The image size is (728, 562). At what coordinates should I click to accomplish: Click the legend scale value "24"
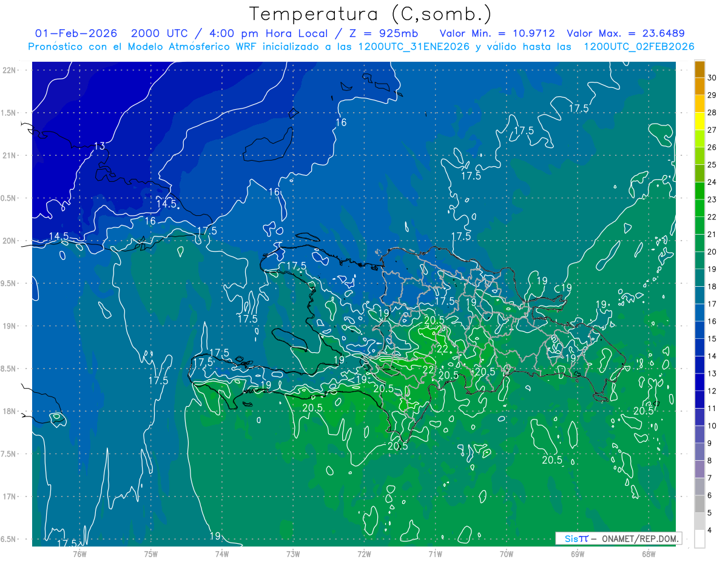tap(712, 182)
